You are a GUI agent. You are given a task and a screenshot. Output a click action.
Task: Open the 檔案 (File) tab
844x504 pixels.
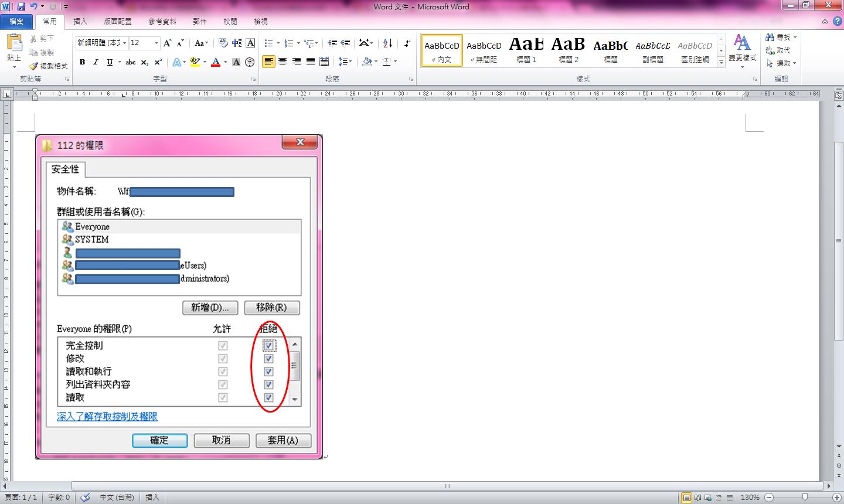click(16, 21)
